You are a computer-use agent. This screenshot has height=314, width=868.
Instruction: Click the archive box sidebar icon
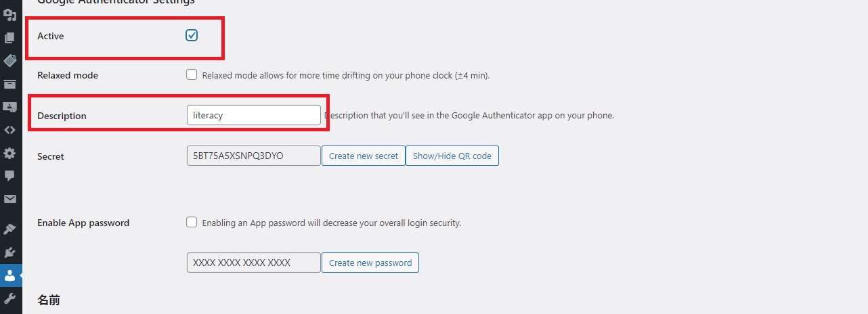pyautogui.click(x=9, y=84)
